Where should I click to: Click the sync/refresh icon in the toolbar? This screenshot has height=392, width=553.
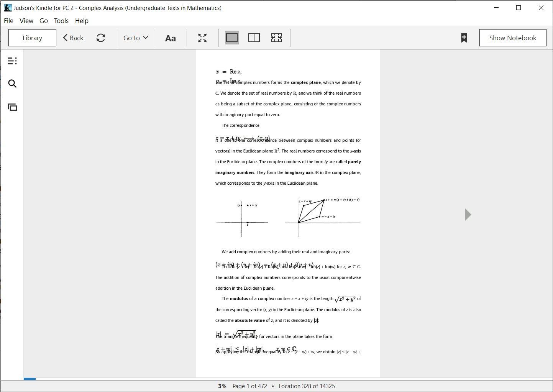101,38
